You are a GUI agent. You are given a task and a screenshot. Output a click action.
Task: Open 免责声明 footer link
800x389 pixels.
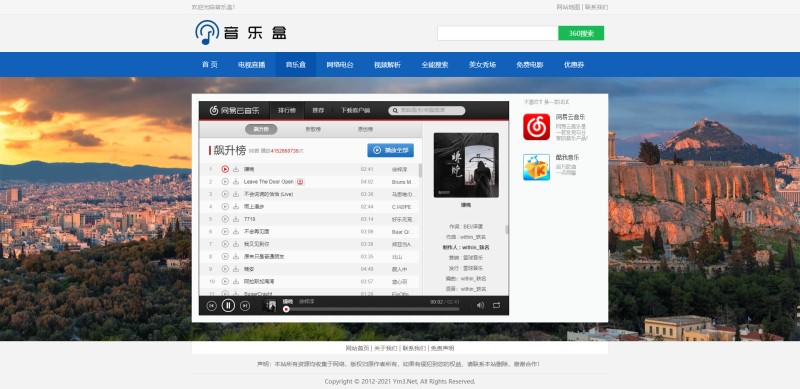442,348
